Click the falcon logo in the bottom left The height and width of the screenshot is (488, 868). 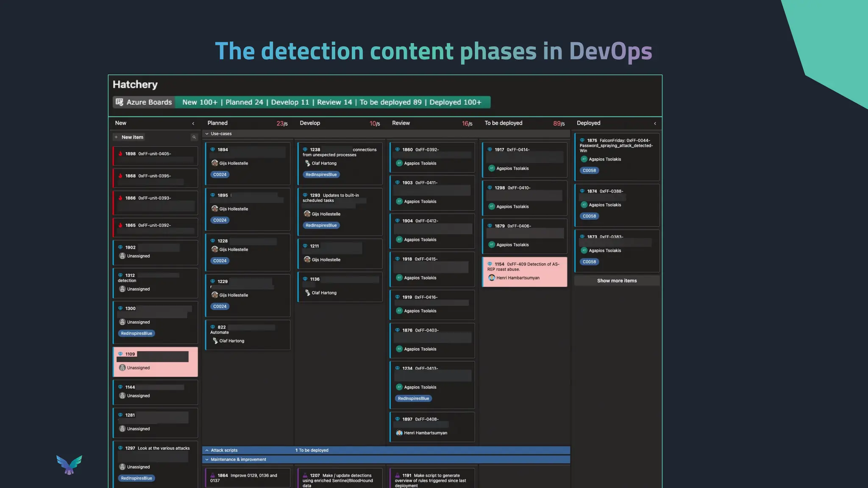(x=69, y=465)
